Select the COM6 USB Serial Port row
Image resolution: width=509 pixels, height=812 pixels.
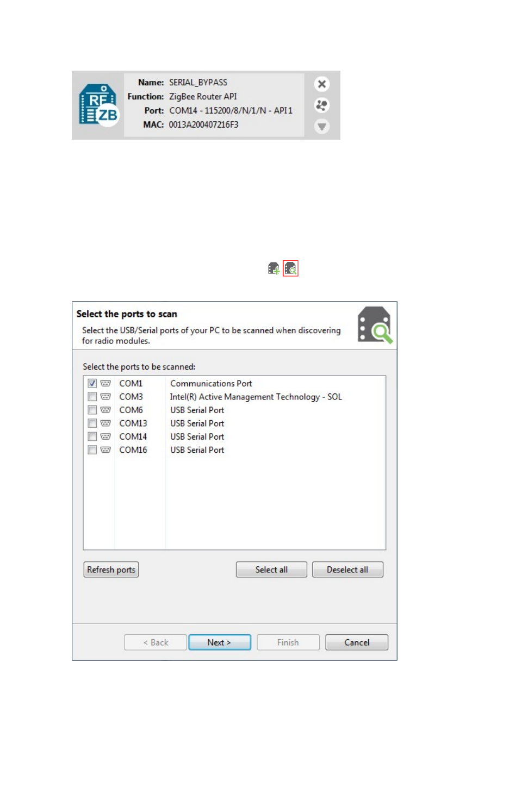click(x=234, y=410)
